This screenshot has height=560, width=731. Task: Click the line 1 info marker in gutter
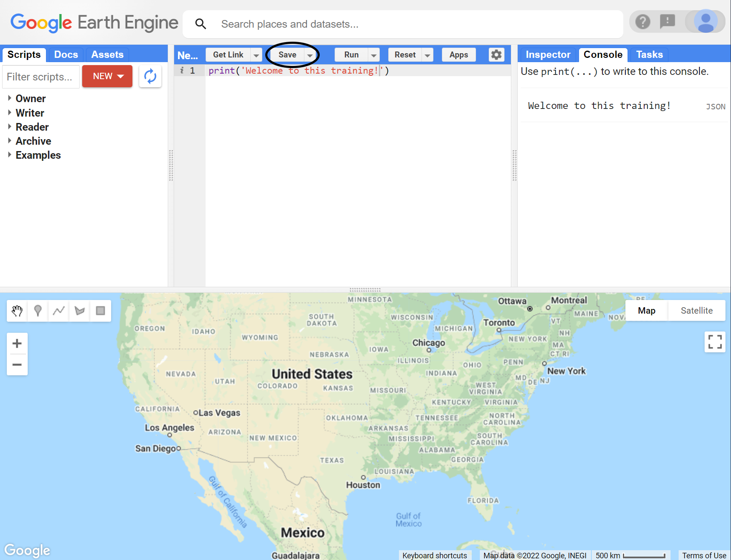click(x=182, y=71)
